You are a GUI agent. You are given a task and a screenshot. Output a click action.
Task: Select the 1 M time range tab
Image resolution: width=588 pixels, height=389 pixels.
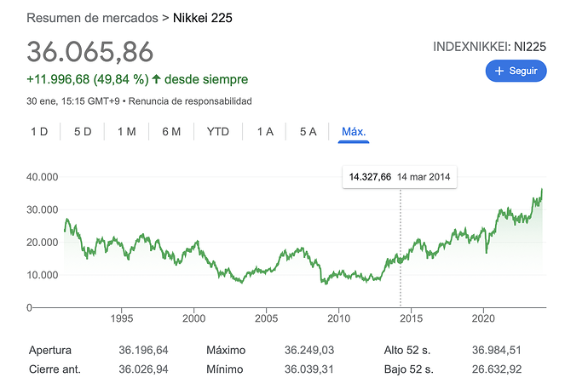pyautogui.click(x=127, y=132)
